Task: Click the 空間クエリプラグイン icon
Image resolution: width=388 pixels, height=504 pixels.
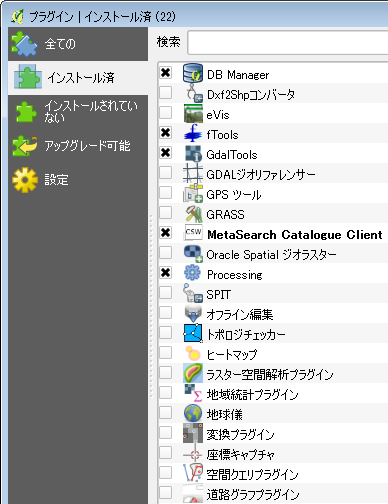Action: click(x=193, y=473)
